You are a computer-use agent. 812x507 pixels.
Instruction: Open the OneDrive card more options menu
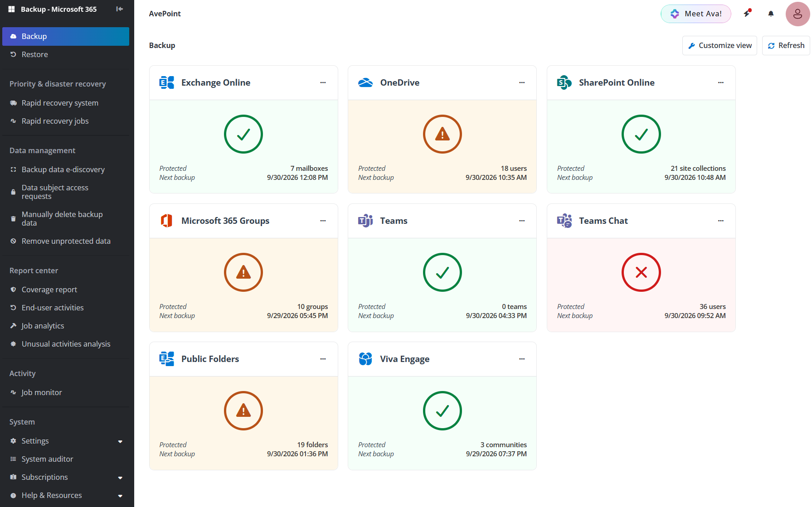point(522,82)
